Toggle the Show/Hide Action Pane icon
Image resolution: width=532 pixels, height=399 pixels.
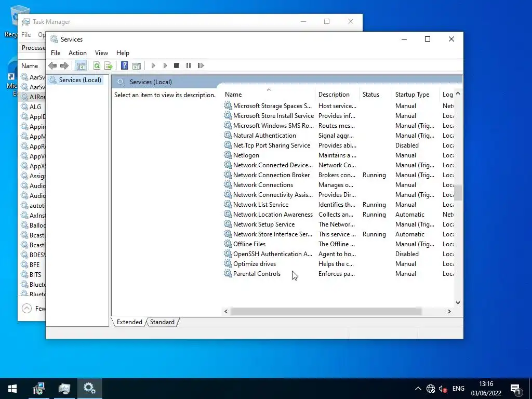[137, 65]
